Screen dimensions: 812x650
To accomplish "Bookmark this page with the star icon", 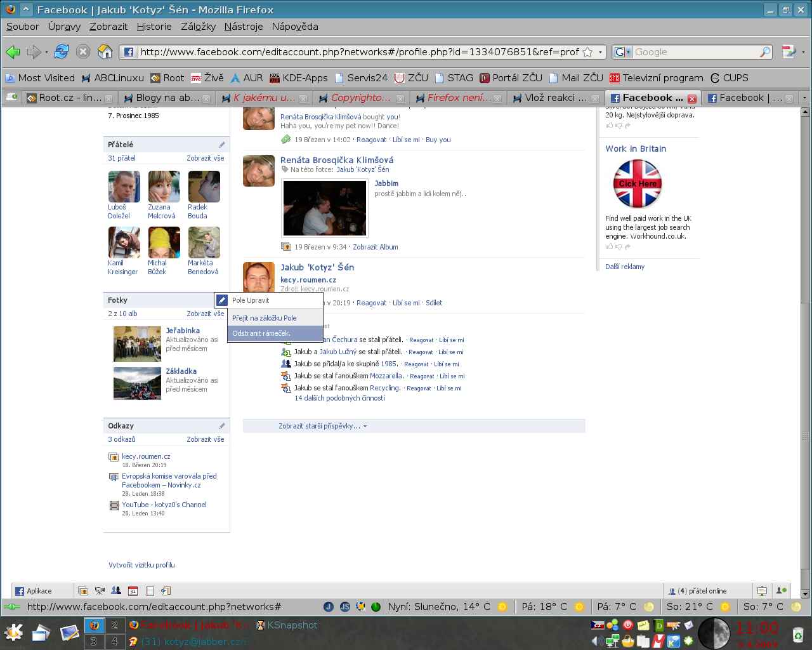I will point(587,52).
